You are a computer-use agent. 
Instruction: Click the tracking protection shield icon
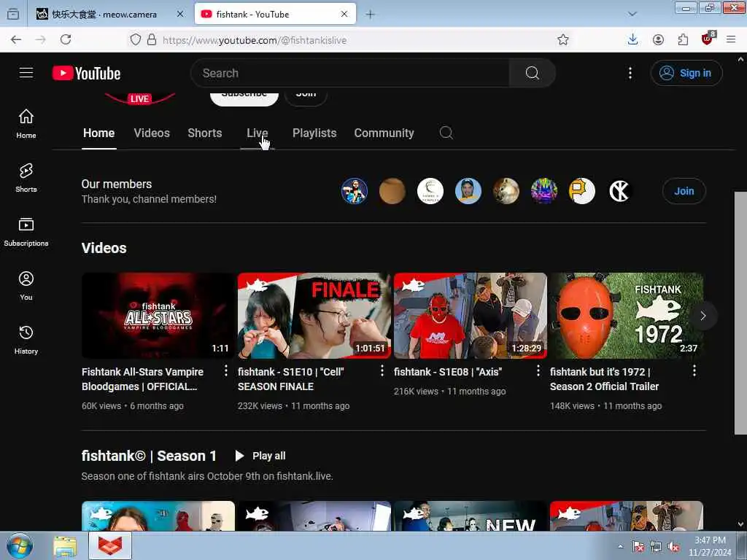coord(136,39)
